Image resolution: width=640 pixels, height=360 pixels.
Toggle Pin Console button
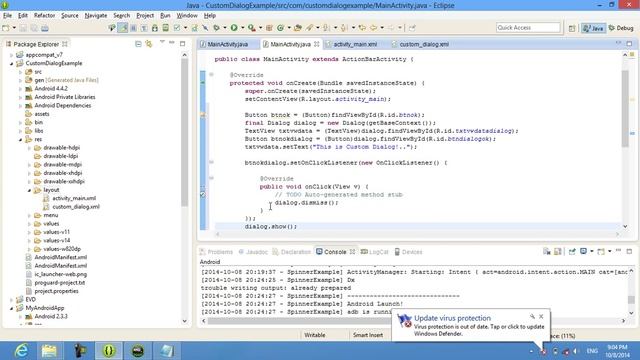point(572,251)
